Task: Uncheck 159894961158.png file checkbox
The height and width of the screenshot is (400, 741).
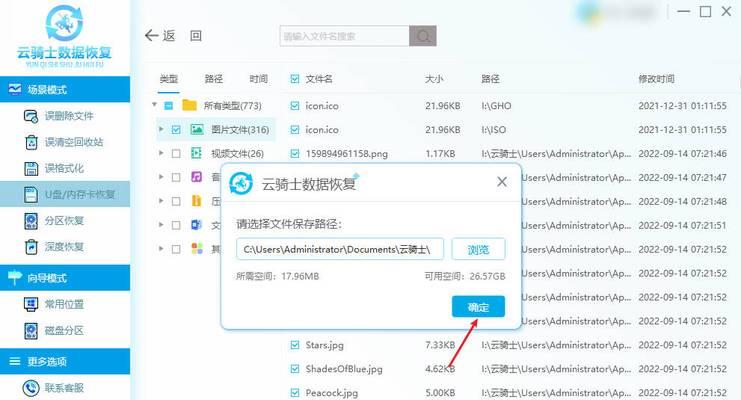Action: (295, 154)
